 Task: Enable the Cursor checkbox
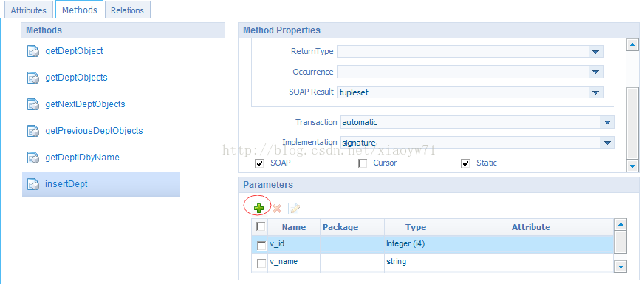coord(363,163)
